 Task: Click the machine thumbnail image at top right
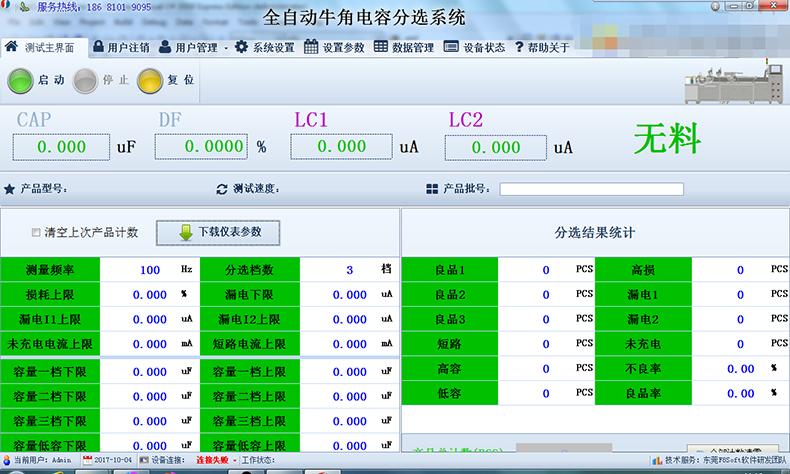[734, 84]
